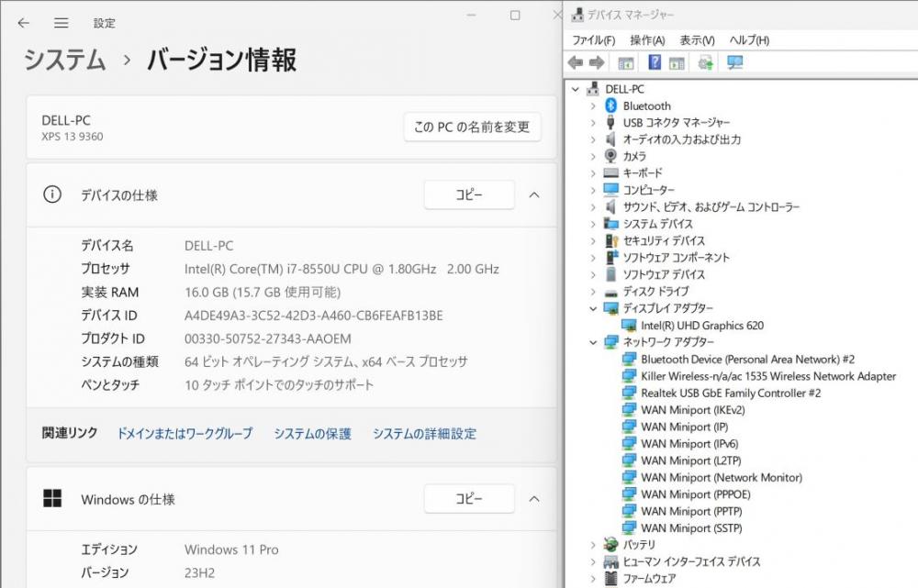Click the properties toolbar icon after the help icon
Image resolution: width=918 pixels, height=588 pixels.
[677, 62]
